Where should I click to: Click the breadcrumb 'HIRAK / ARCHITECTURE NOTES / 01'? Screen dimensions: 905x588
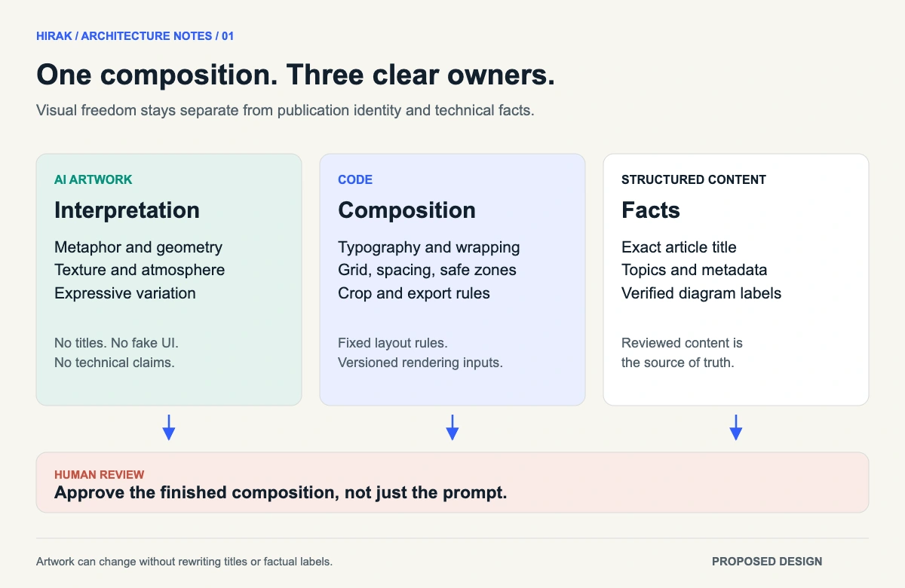[x=135, y=36]
